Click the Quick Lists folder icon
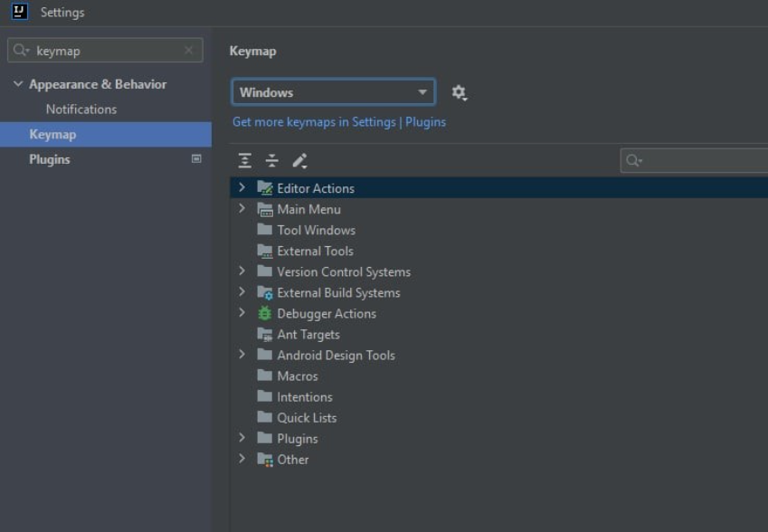This screenshot has height=532, width=768. point(265,417)
